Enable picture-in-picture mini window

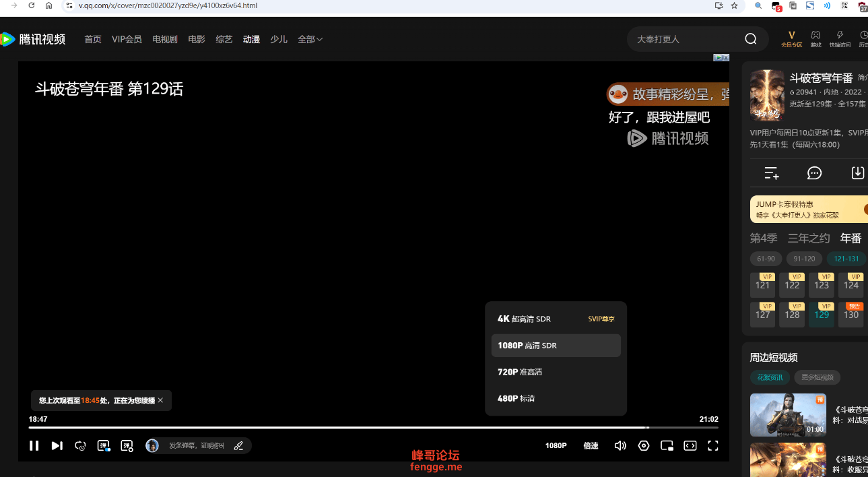point(667,445)
